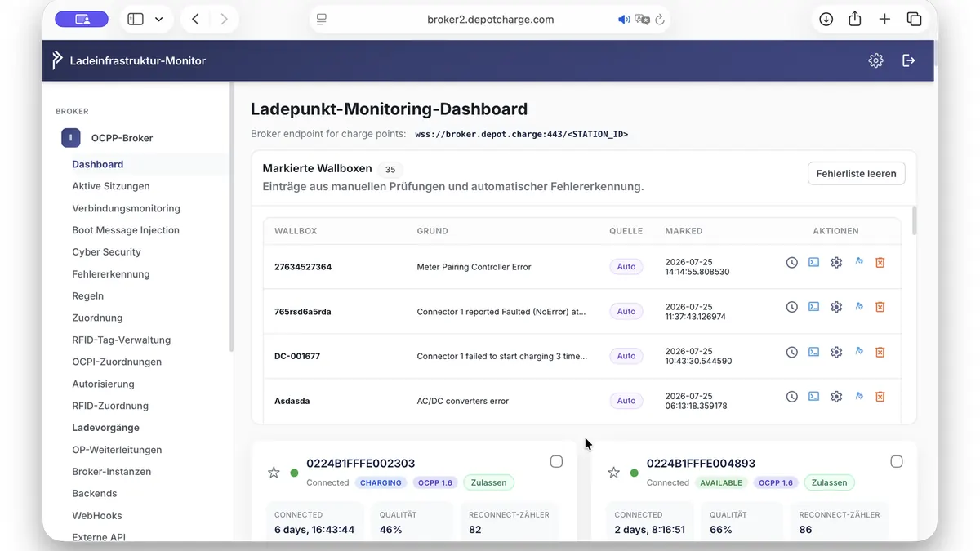Toggle the audio speaker icon in address bar
Viewport: 980px width, 551px height.
[624, 19]
